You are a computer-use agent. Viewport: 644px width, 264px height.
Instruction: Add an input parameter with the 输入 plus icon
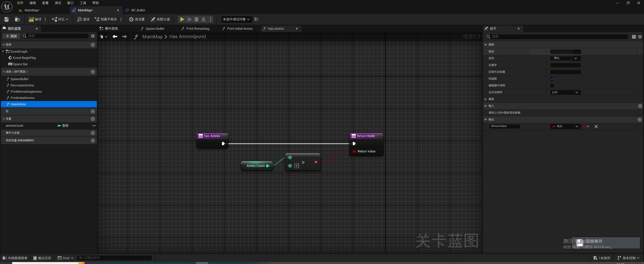click(x=640, y=106)
